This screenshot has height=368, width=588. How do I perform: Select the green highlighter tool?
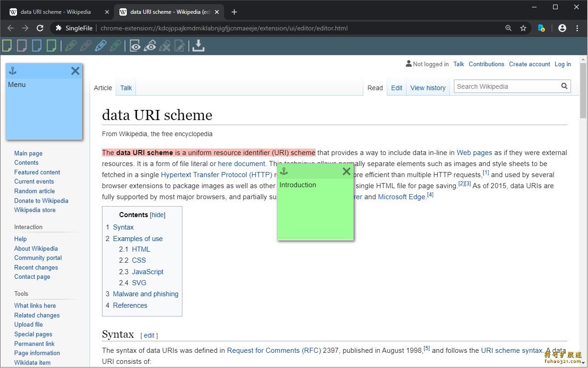(x=116, y=46)
